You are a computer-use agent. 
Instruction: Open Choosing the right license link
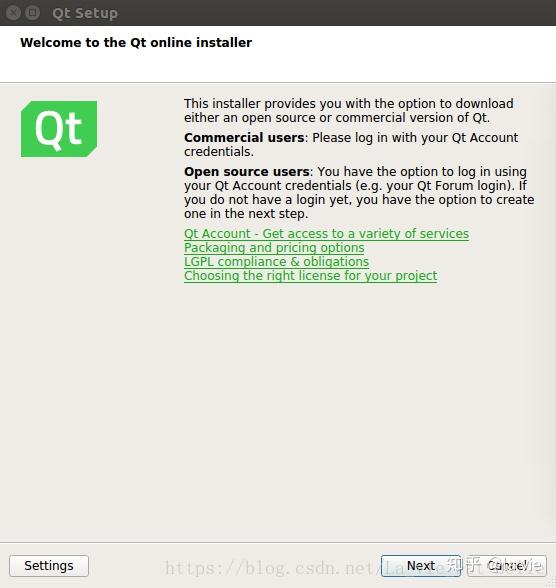click(310, 276)
